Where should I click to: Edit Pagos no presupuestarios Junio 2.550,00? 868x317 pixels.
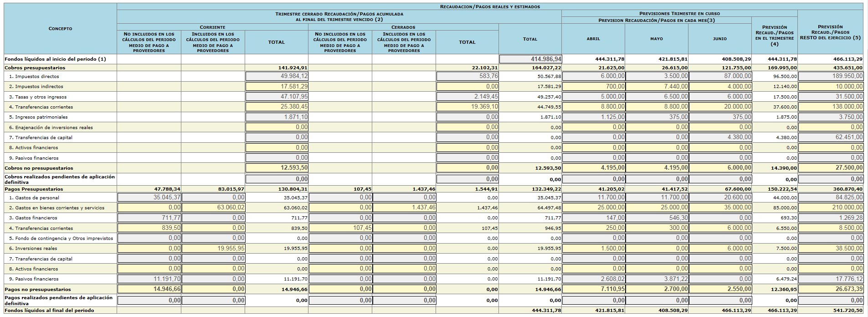point(720,289)
